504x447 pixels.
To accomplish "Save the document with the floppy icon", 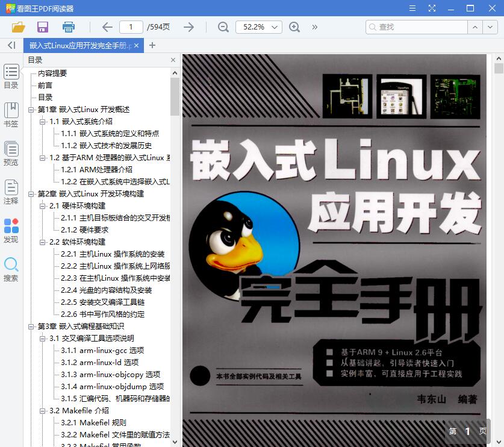I will point(43,27).
